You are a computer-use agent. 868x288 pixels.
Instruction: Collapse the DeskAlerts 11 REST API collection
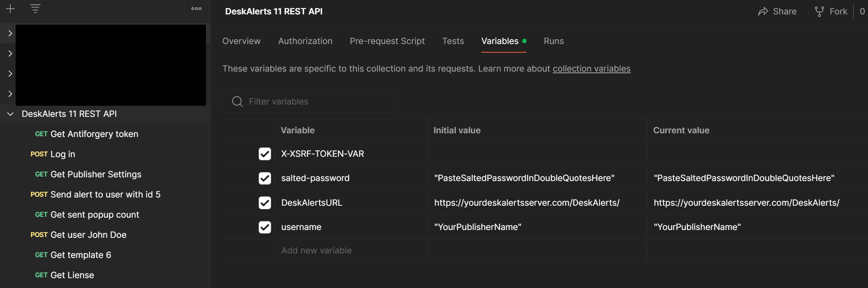10,114
